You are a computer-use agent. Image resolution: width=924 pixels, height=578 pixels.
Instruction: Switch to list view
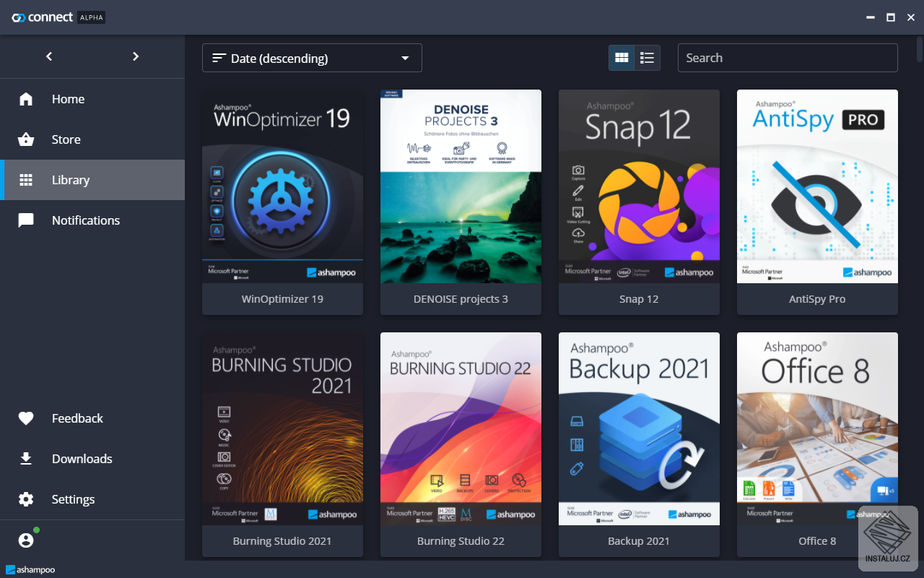point(647,58)
